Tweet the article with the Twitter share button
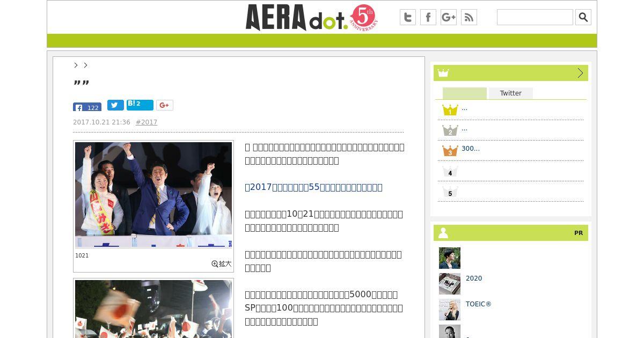The image size is (644, 338). coord(115,105)
